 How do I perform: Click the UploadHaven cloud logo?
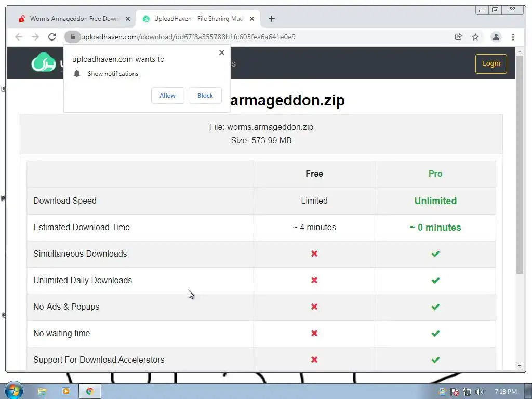click(44, 62)
